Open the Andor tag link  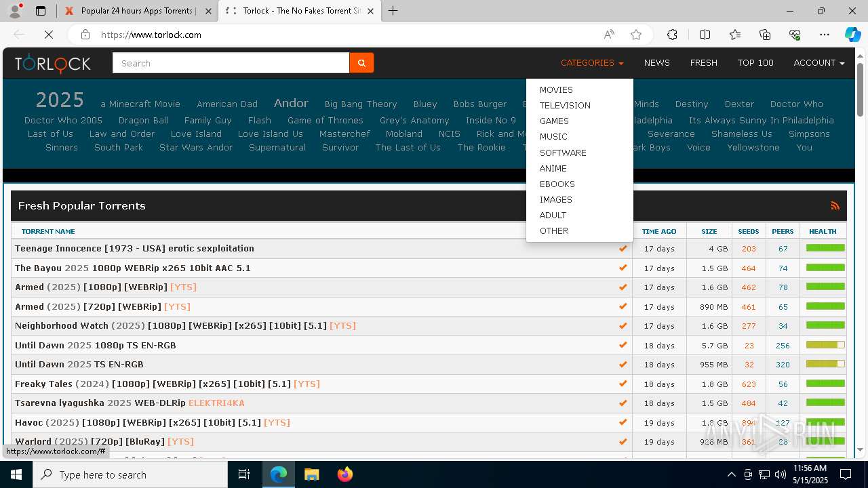pyautogui.click(x=291, y=103)
